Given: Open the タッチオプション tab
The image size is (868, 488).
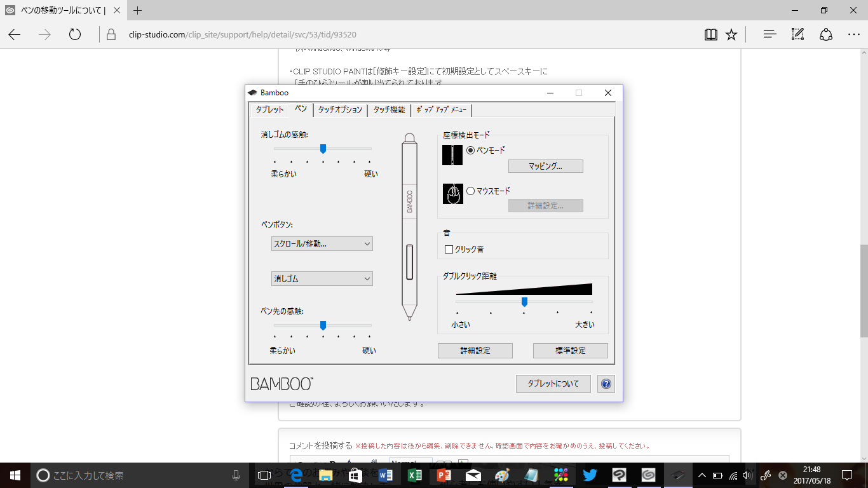Looking at the screenshot, I should tap(340, 110).
